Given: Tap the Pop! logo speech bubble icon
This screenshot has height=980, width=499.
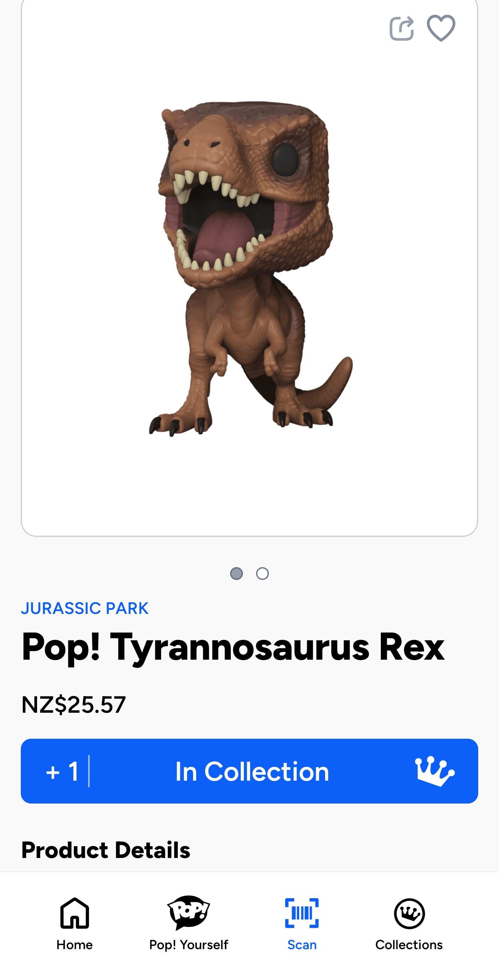Looking at the screenshot, I should click(x=189, y=912).
